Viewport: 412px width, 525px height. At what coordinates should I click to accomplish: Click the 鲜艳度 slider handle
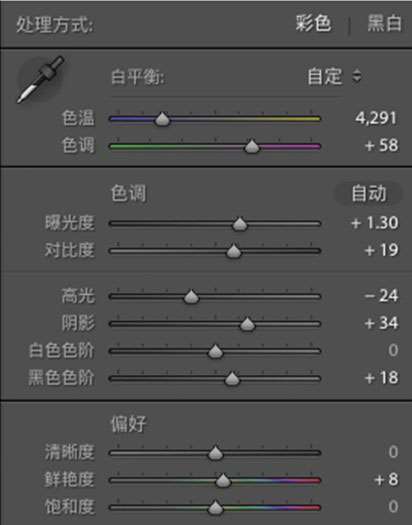(223, 480)
